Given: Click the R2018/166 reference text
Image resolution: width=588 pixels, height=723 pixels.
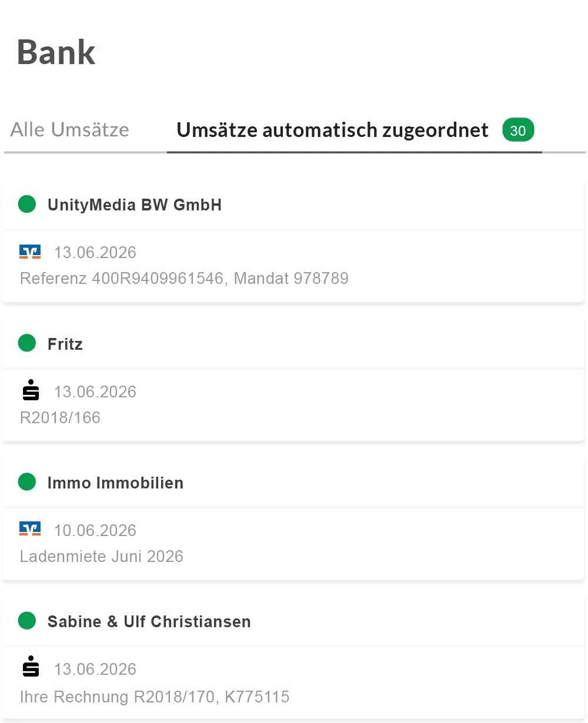Looking at the screenshot, I should (61, 417).
